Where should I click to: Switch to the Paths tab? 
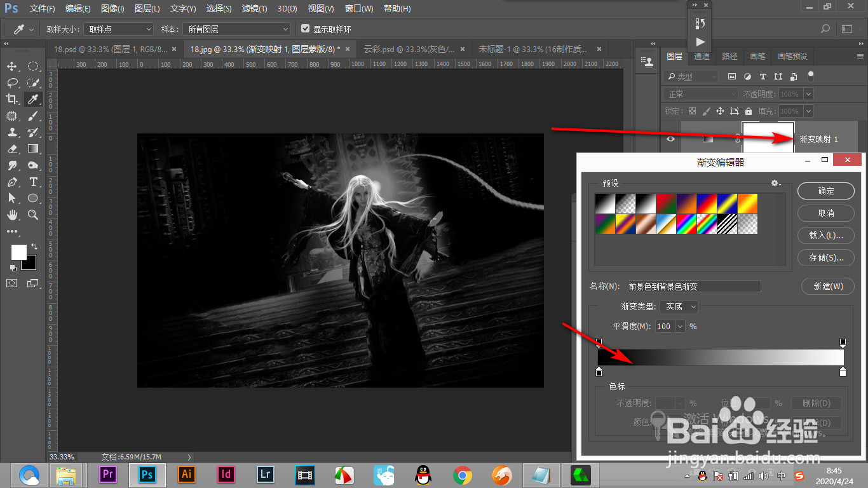click(729, 56)
